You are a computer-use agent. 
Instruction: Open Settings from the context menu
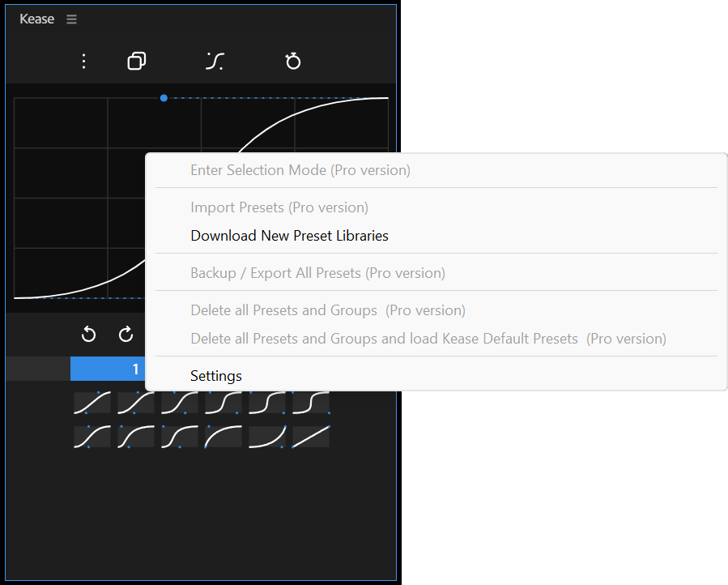(x=216, y=376)
